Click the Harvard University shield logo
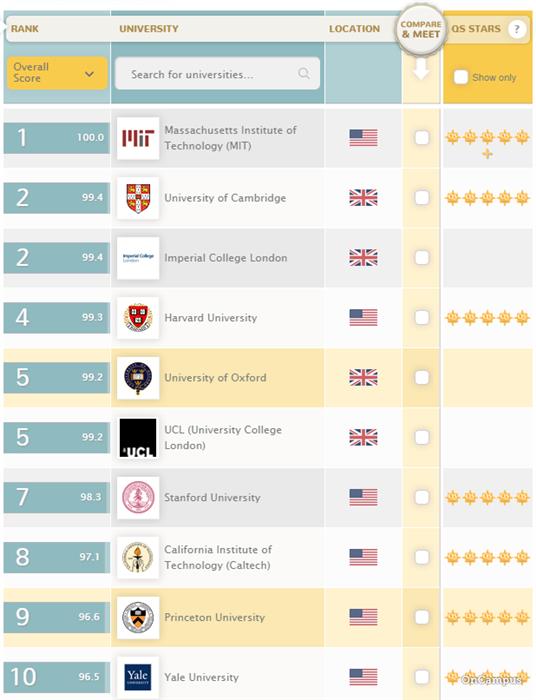536x700 pixels. pyautogui.click(x=138, y=317)
